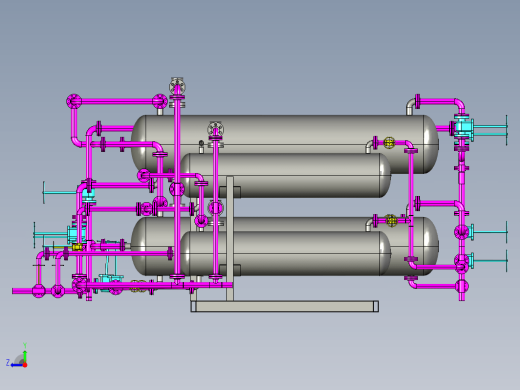Image resolution: width=520 pixels, height=390 pixels.
Task: Click the red X axis dot on triad
Action: (x=25, y=365)
